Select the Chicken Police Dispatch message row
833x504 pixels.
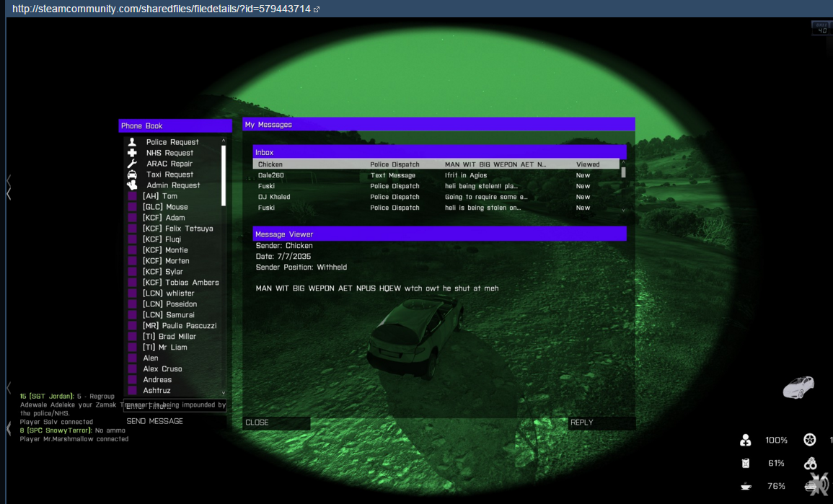click(436, 164)
